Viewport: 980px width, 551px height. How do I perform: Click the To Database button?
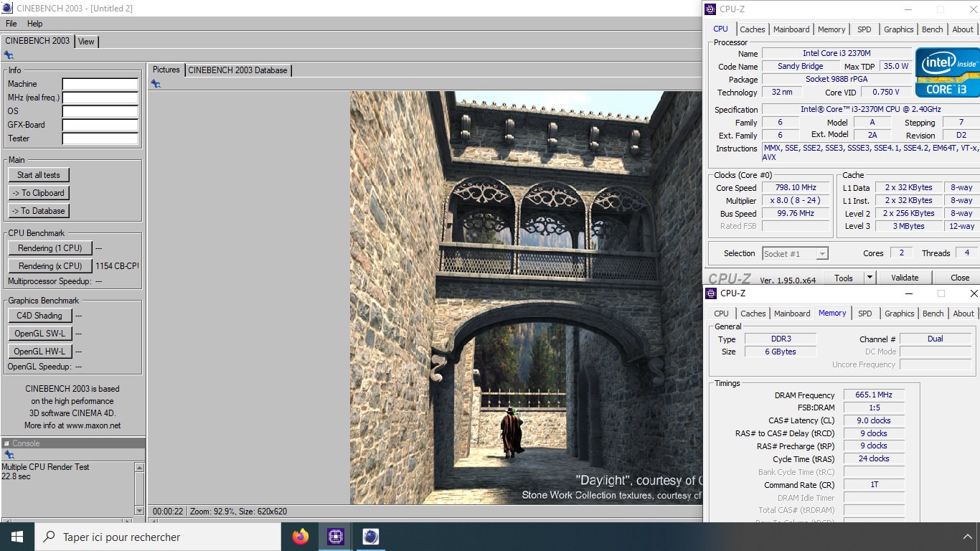click(x=39, y=211)
